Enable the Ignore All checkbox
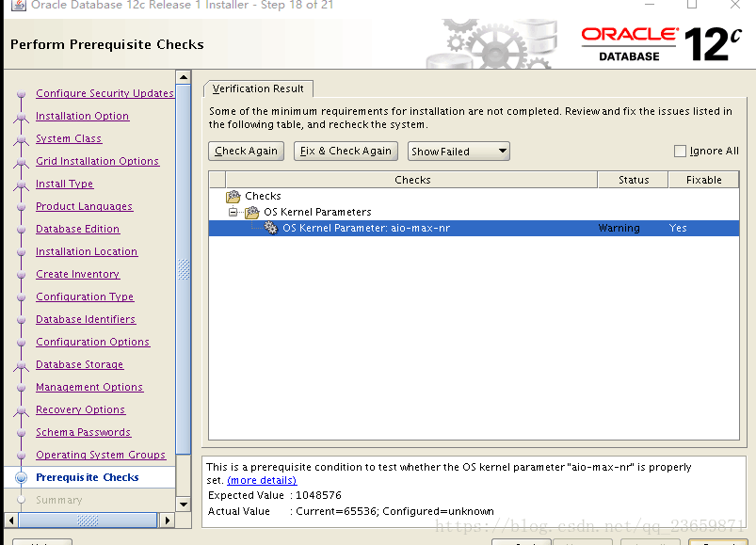The height and width of the screenshot is (545, 756). [x=680, y=152]
